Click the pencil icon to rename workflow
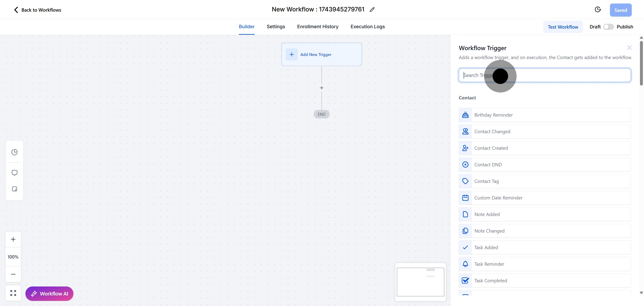 (x=372, y=9)
